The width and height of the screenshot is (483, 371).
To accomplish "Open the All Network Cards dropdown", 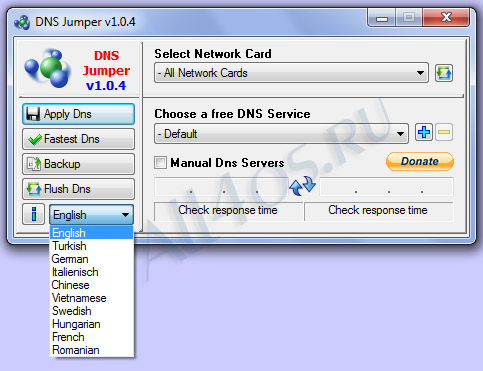I will (x=291, y=73).
